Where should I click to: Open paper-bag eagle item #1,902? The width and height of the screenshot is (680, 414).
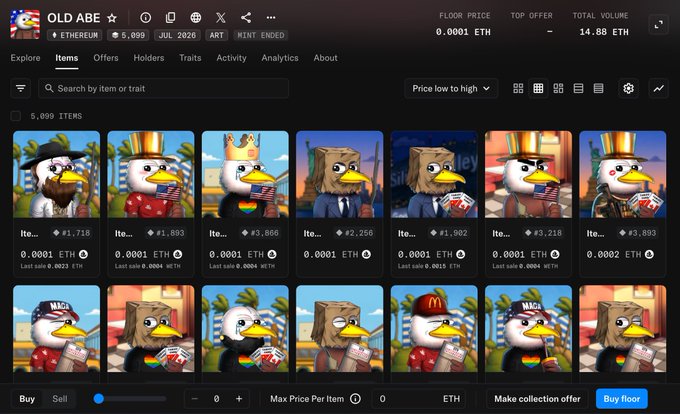(434, 174)
